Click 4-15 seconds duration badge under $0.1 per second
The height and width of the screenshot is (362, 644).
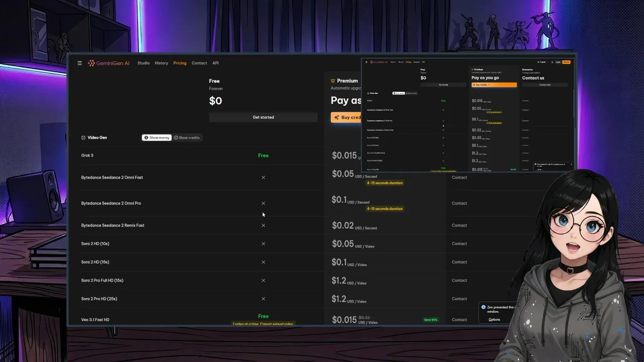click(385, 209)
